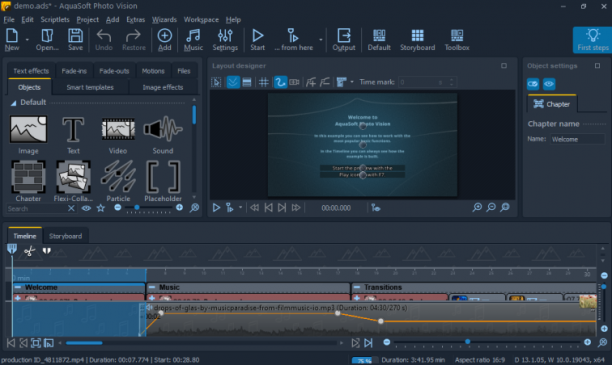The height and width of the screenshot is (365, 612).
Task: Open the Toolbox toolbar icon
Action: pos(457,39)
